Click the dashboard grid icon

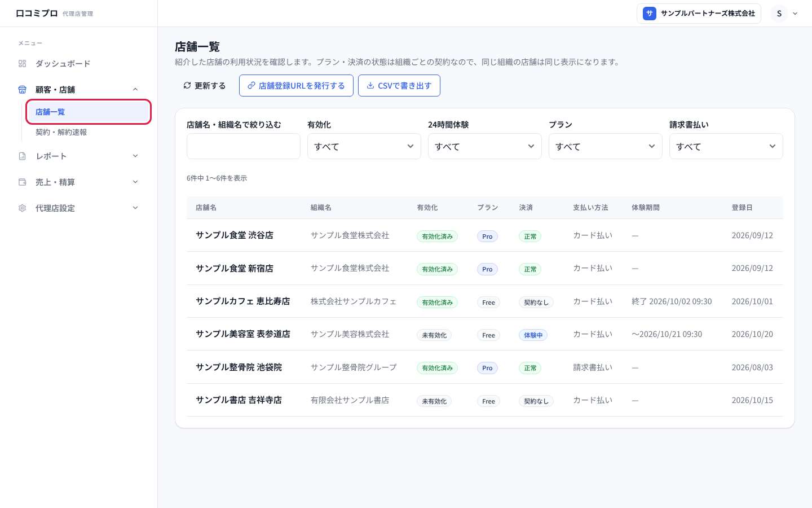point(23,64)
